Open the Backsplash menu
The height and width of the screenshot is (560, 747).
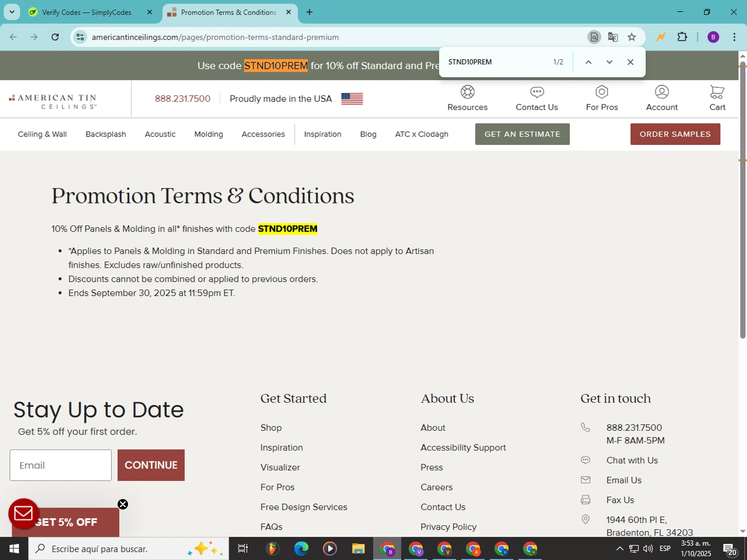pyautogui.click(x=106, y=134)
